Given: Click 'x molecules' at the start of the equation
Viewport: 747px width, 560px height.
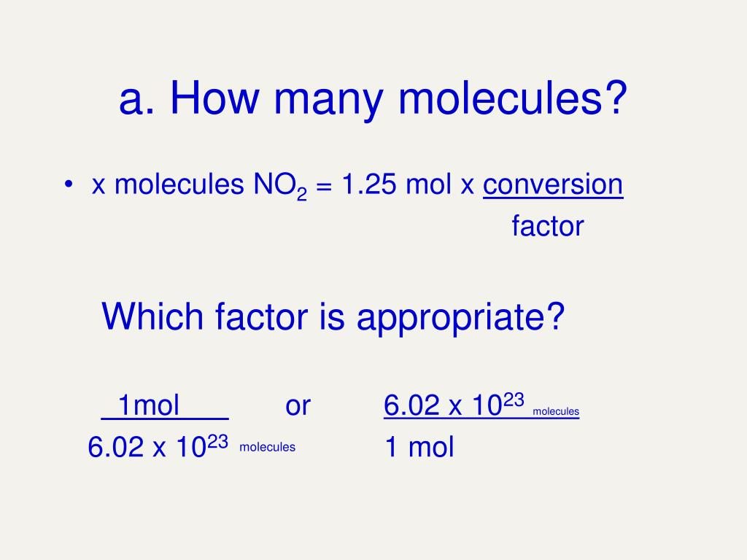Looking at the screenshot, I should [x=168, y=184].
